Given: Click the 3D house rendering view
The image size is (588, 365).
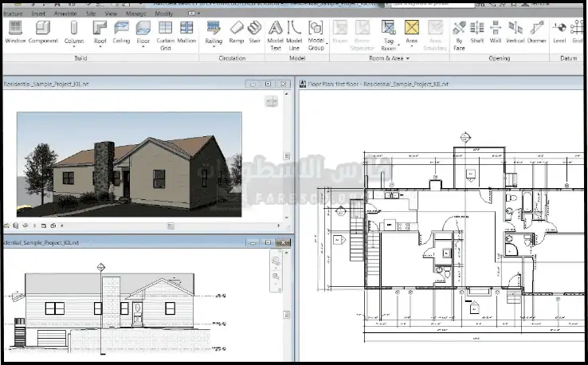Looking at the screenshot, I should pos(129,163).
